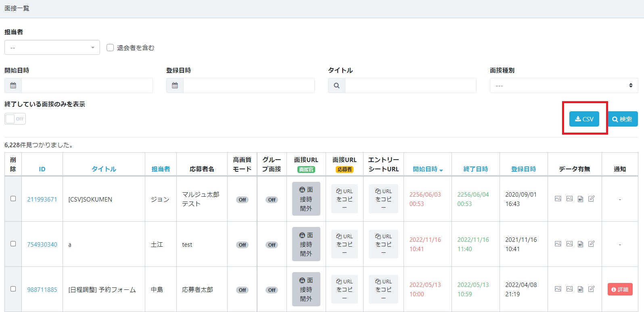Image resolution: width=644 pixels, height=312 pixels.
Task: Click the CSV download button
Action: point(584,119)
